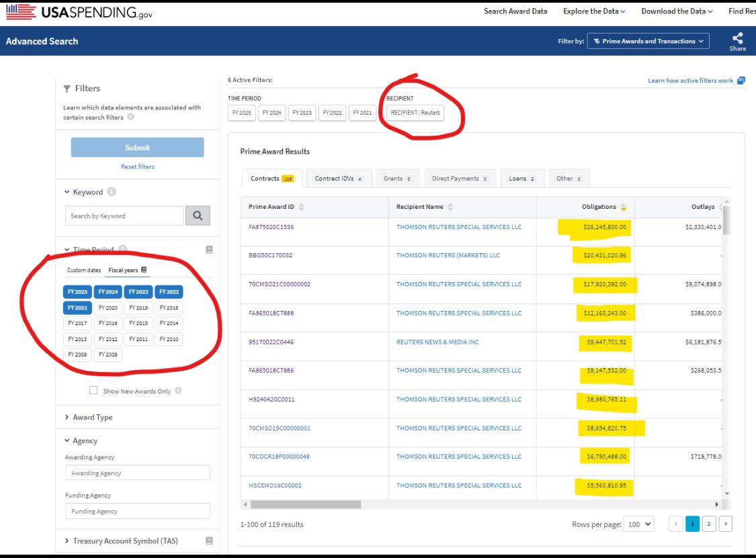Click the icon next to Learn how active filters work
The height and width of the screenshot is (558, 756).
[741, 81]
